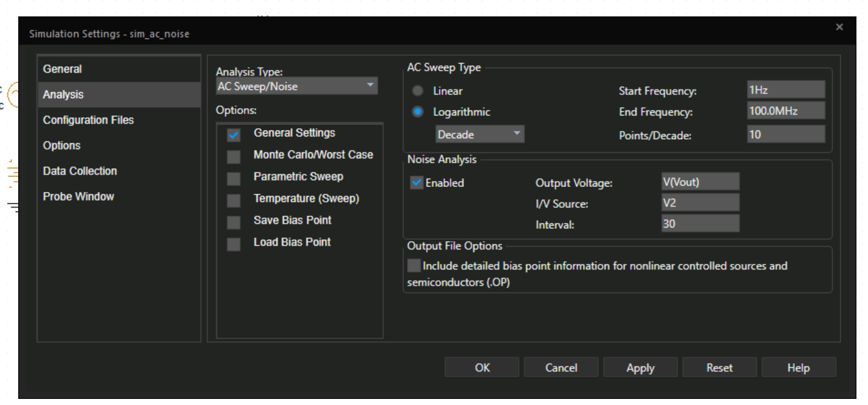Enable Save Bias Point option
The height and width of the screenshot is (405, 868).
point(234,223)
